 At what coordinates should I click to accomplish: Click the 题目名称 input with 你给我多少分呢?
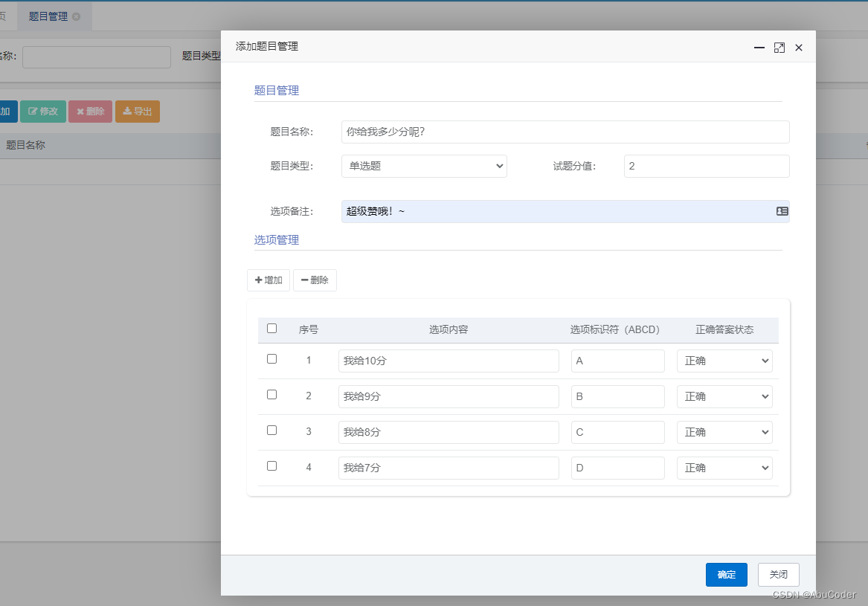point(565,132)
